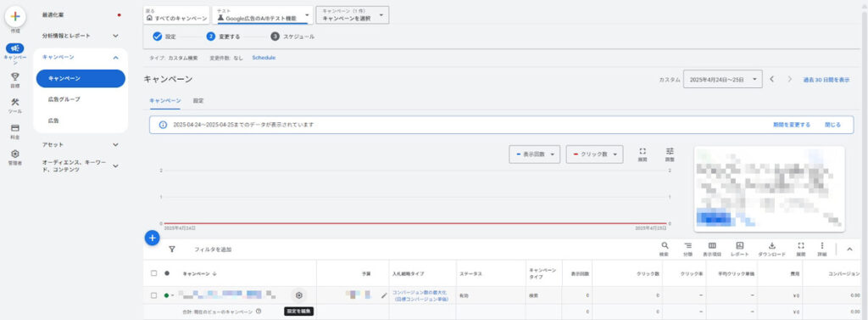Click the blue round plus button above table
Viewport: 868px width, 320px height.
pyautogui.click(x=153, y=238)
